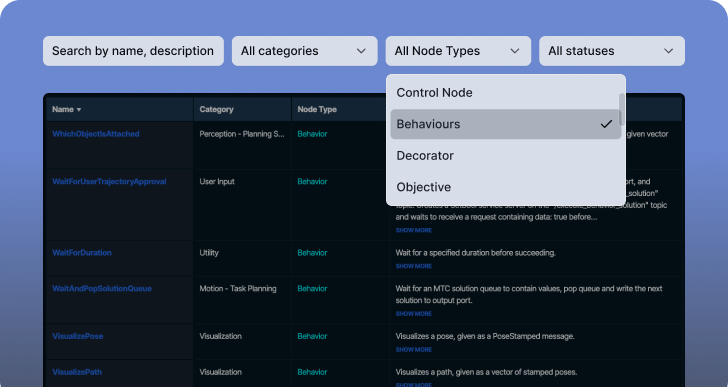The height and width of the screenshot is (387, 728).
Task: Click Behavior type in WaitForUserTrajectoryApproval row
Action: tap(312, 181)
